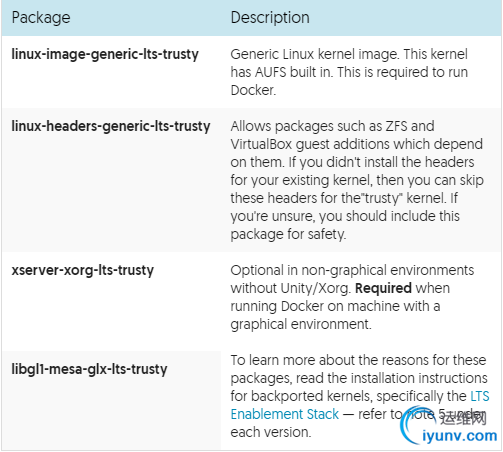Click the 'package for safety' text

[288, 234]
